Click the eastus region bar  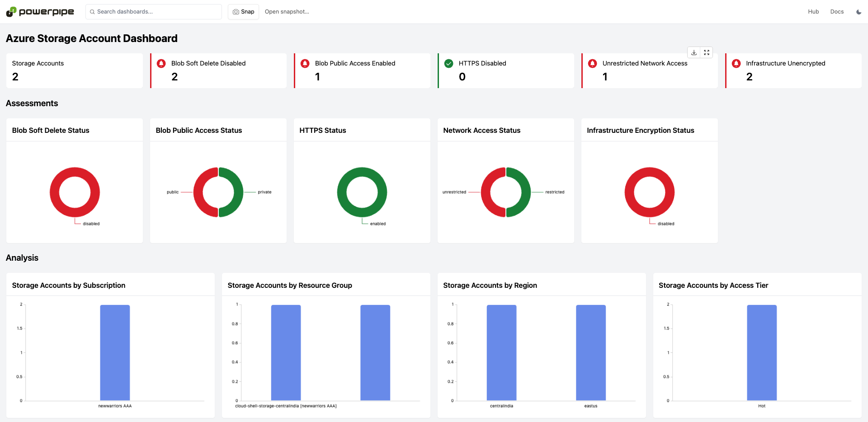click(591, 352)
